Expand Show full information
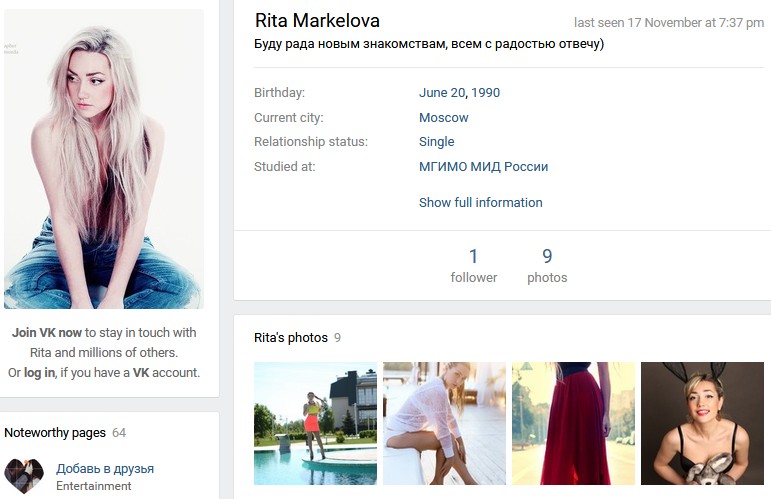 tap(480, 202)
